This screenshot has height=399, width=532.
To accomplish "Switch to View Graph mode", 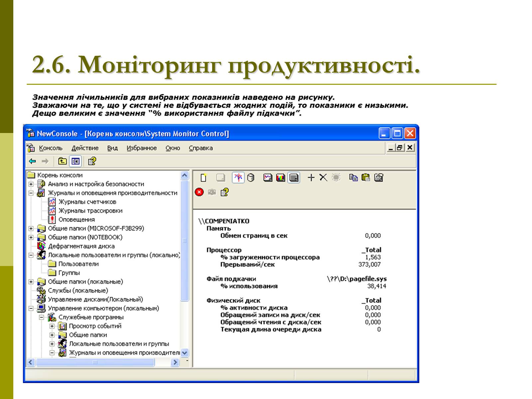I will click(x=268, y=178).
